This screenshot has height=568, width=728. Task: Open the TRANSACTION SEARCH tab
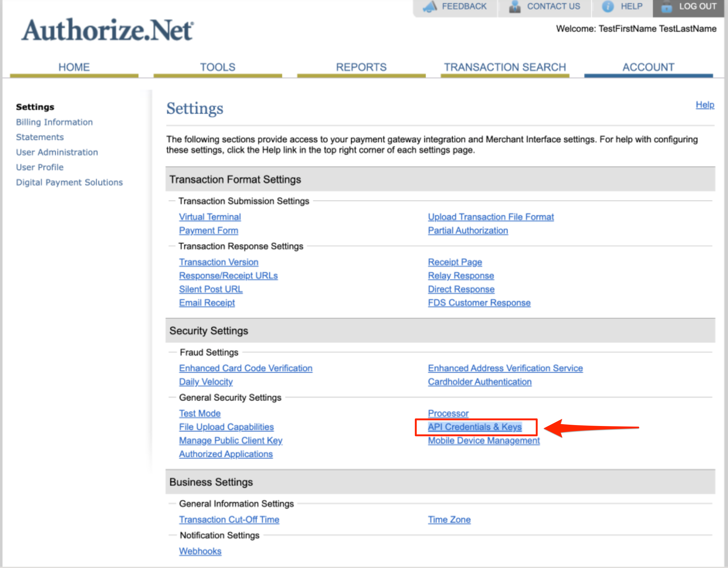point(505,67)
